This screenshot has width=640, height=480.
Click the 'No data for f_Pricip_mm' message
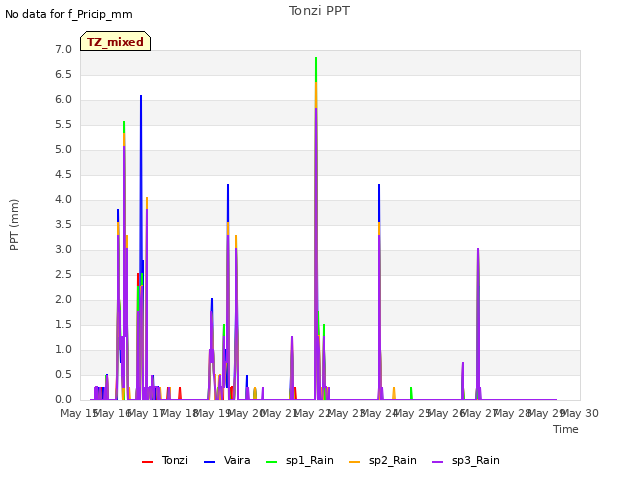click(69, 14)
